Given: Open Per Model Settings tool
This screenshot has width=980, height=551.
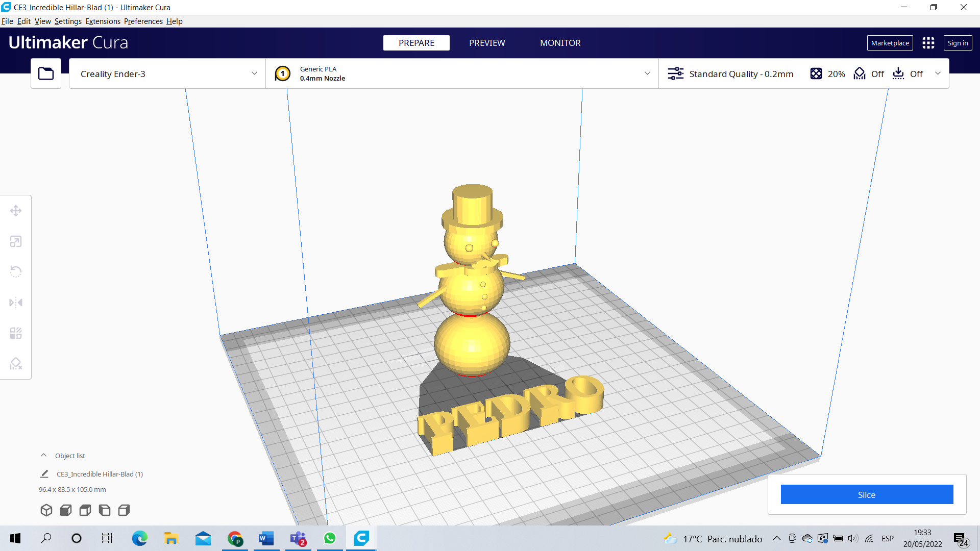Looking at the screenshot, I should (x=16, y=333).
